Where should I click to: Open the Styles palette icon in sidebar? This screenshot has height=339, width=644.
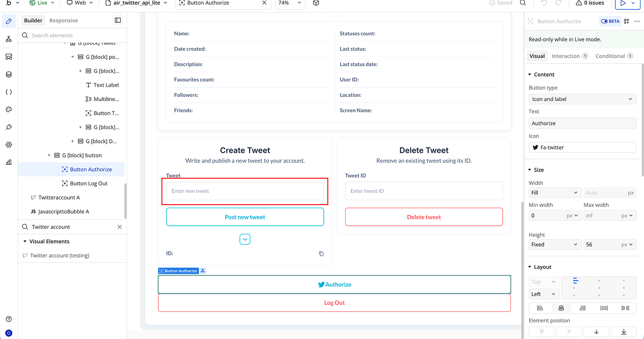[x=8, y=110]
